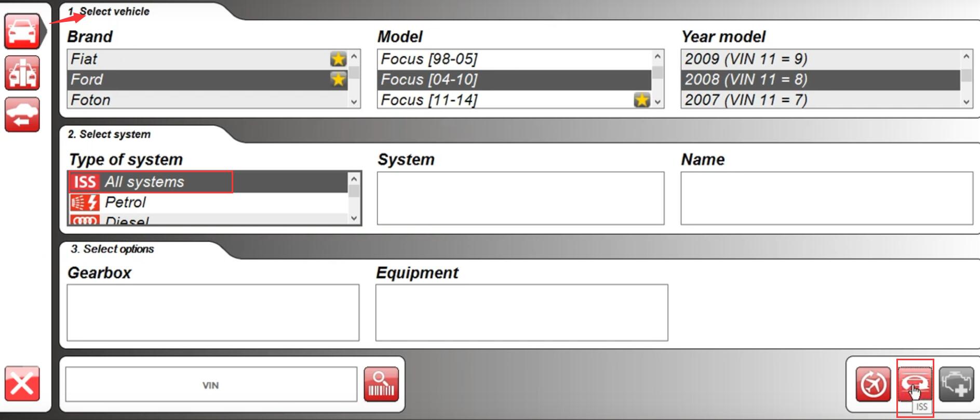This screenshot has height=420, width=980.
Task: Toggle the favorite star for Fiat
Action: (338, 59)
